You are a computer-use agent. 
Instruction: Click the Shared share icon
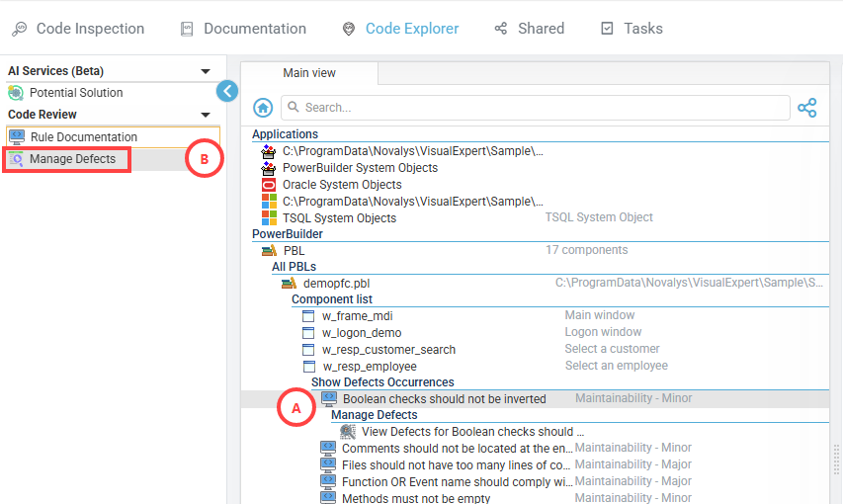[500, 29]
